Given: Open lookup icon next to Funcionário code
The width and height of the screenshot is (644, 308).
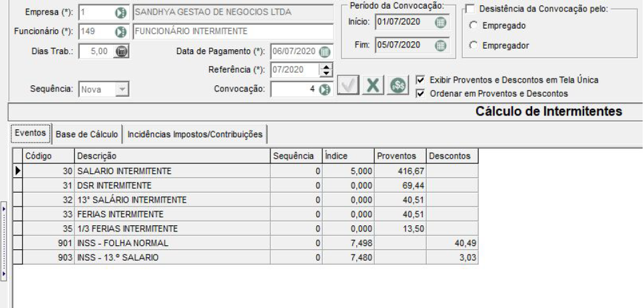Looking at the screenshot, I should [121, 31].
